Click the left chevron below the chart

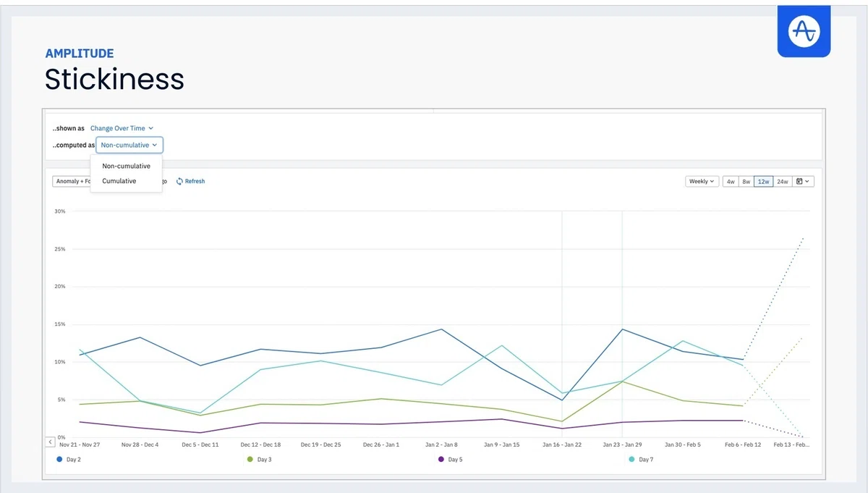51,441
